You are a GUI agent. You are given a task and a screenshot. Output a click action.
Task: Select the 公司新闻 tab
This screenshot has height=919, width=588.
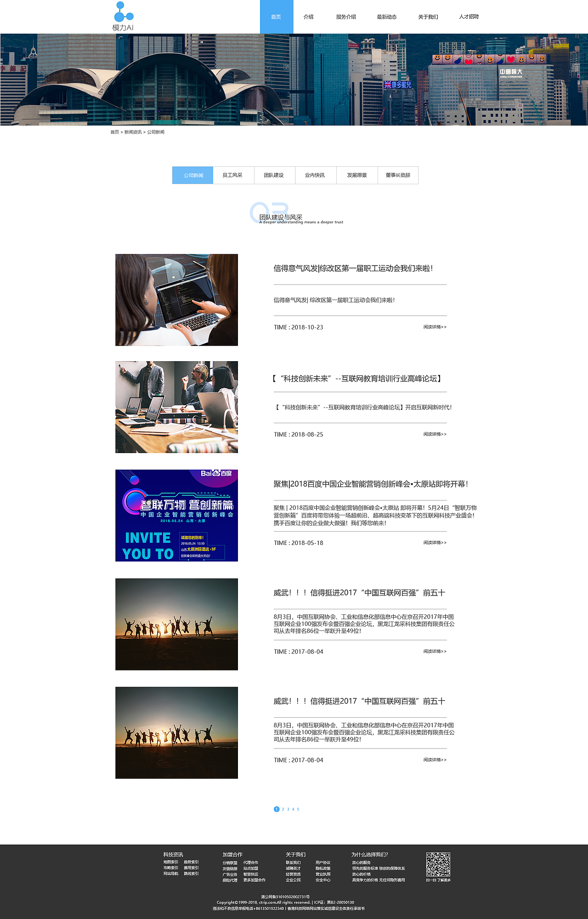point(193,175)
